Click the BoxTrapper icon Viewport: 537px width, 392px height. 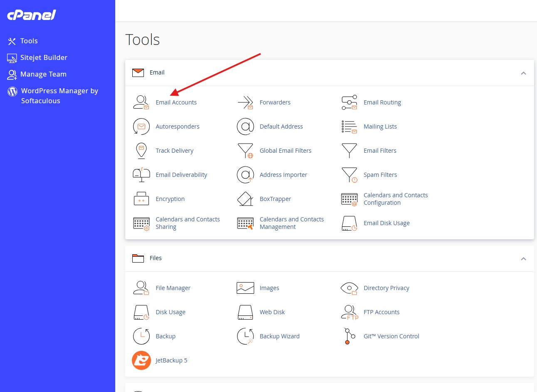[x=245, y=199]
